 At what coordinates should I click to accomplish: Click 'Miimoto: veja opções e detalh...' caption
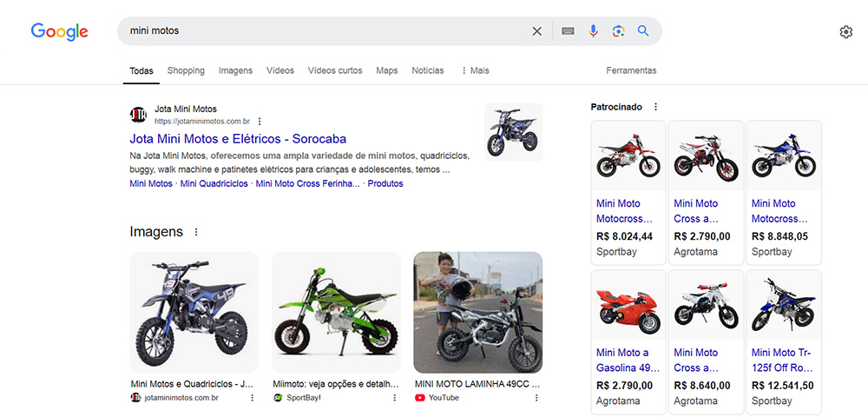(335, 384)
